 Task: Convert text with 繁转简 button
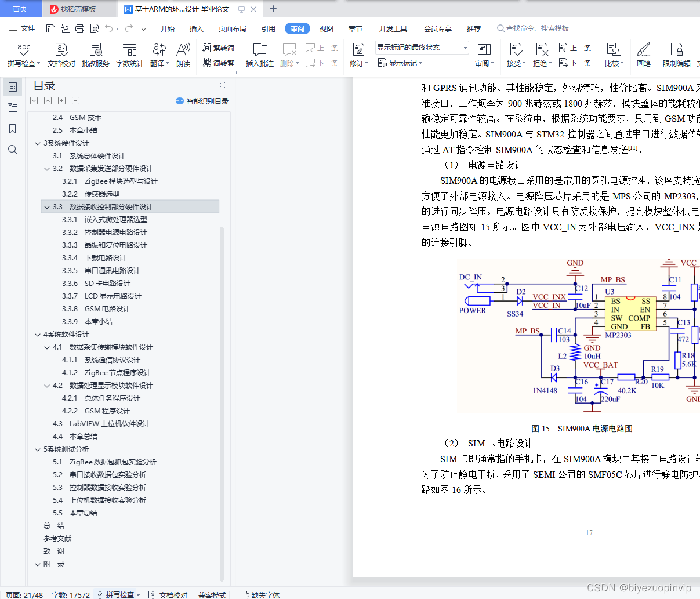tap(218, 48)
